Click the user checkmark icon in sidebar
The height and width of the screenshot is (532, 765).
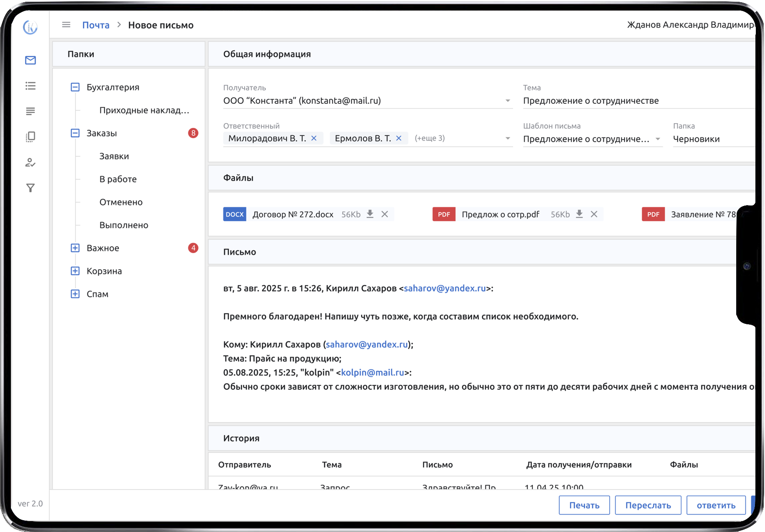(31, 163)
